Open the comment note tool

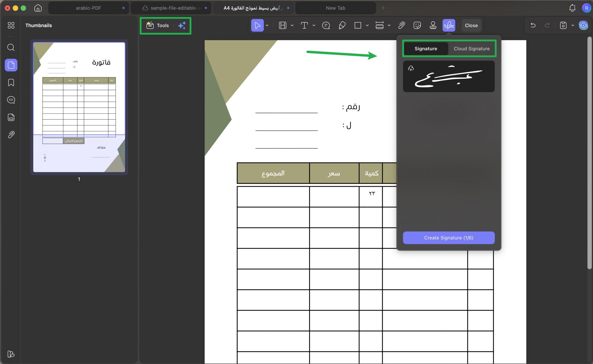pos(326,25)
